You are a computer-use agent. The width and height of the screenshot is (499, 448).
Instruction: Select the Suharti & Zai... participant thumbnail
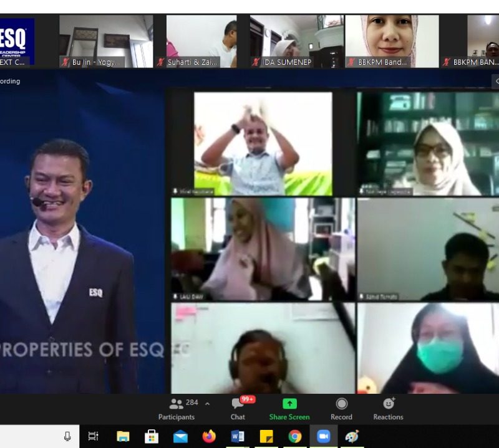(x=201, y=41)
